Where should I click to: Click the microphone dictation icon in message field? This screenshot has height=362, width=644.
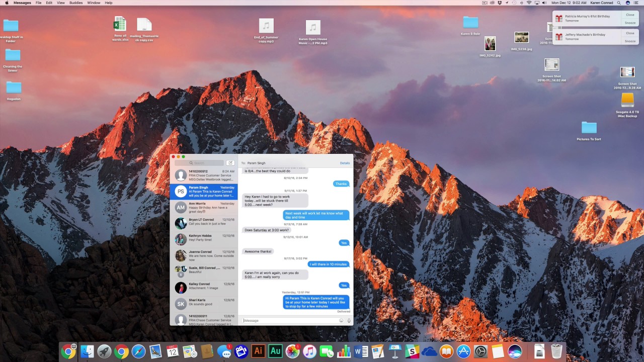(x=349, y=320)
